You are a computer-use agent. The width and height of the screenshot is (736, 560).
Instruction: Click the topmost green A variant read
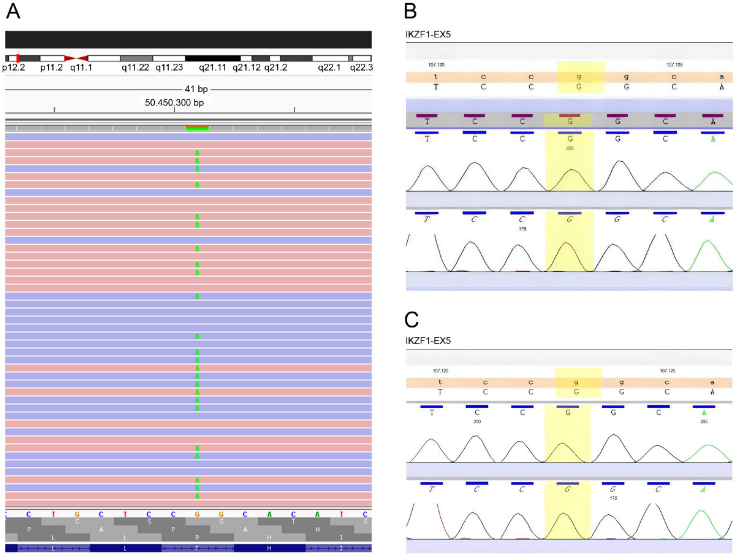point(197,153)
